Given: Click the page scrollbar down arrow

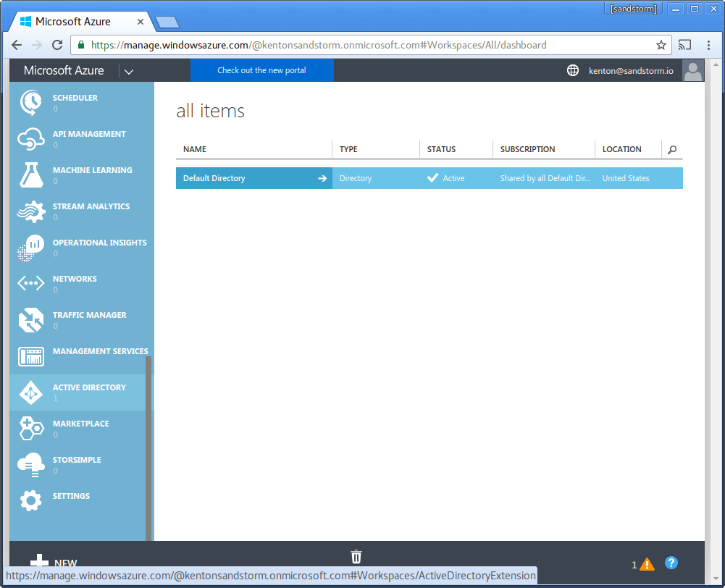Looking at the screenshot, I should tap(716, 579).
